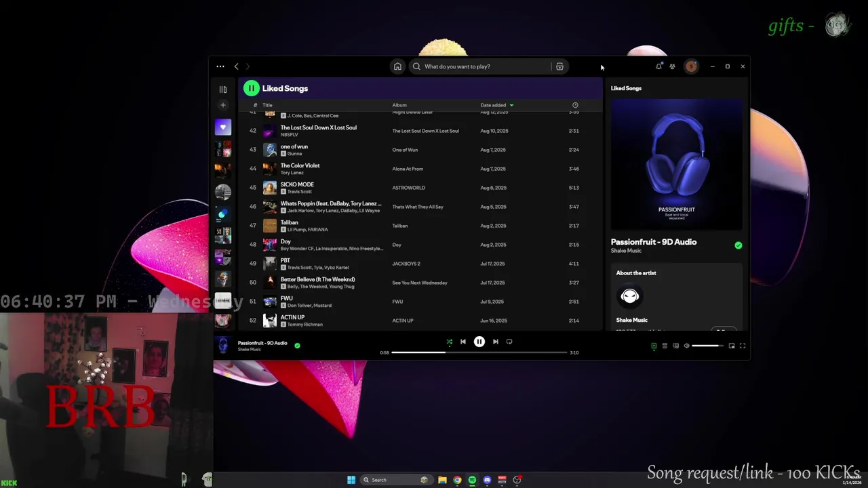Open artist link Tommy Richman
The width and height of the screenshot is (868, 488).
pos(304,325)
